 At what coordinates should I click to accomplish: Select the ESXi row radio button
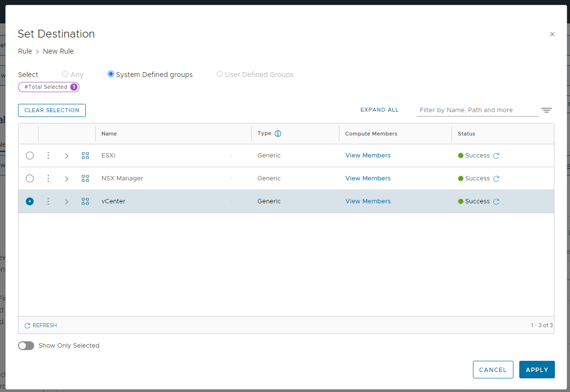[x=30, y=156]
